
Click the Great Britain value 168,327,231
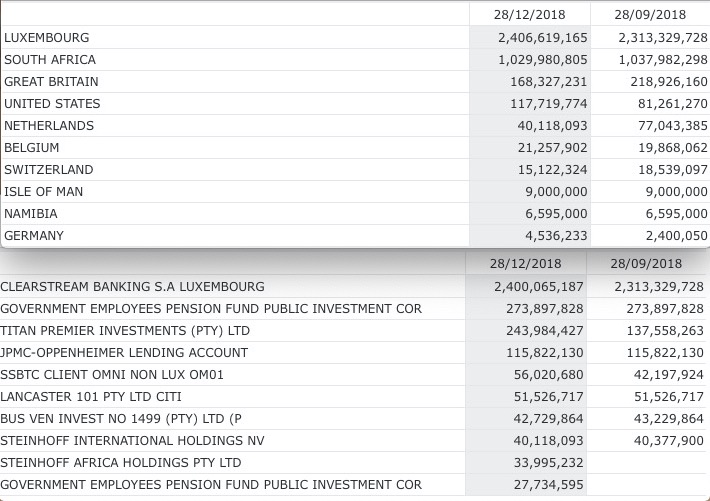pos(548,82)
